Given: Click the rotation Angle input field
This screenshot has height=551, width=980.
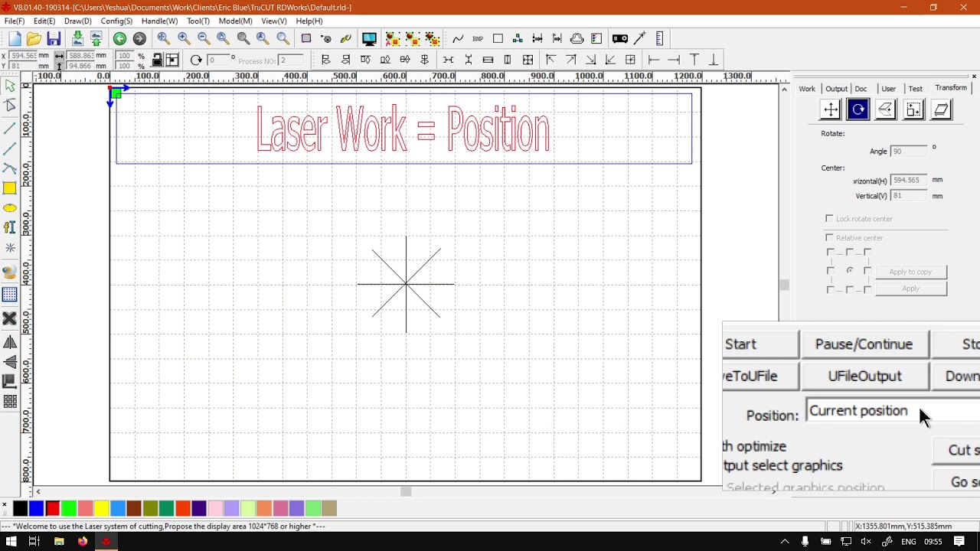Looking at the screenshot, I should pyautogui.click(x=909, y=152).
